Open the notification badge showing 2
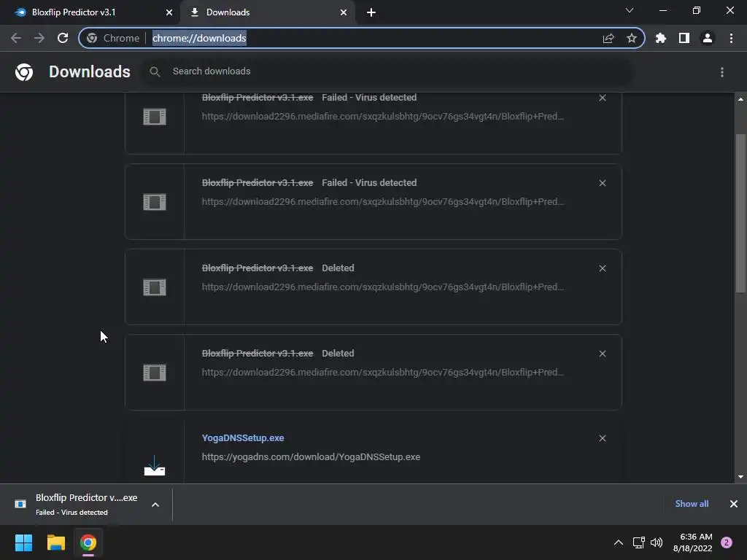Viewport: 747px width, 560px height. (727, 542)
